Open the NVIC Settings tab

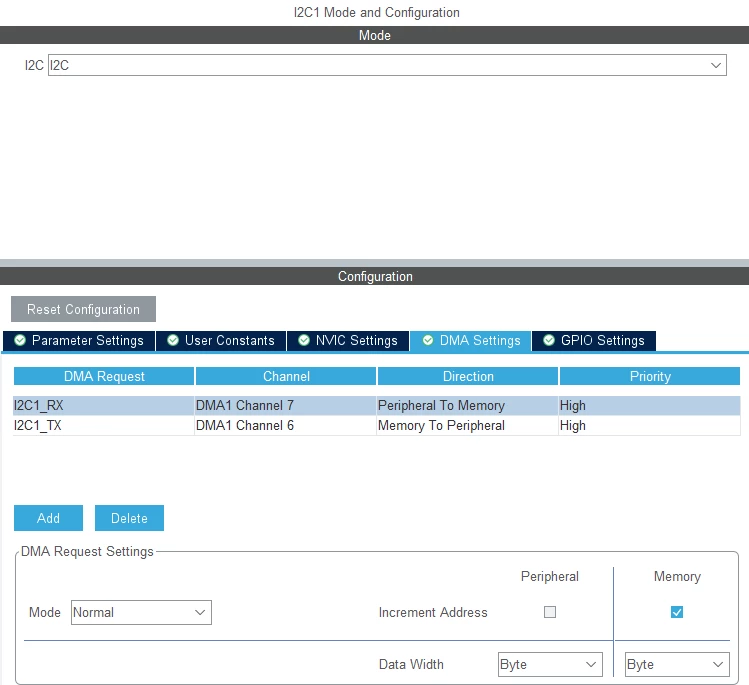(x=348, y=341)
